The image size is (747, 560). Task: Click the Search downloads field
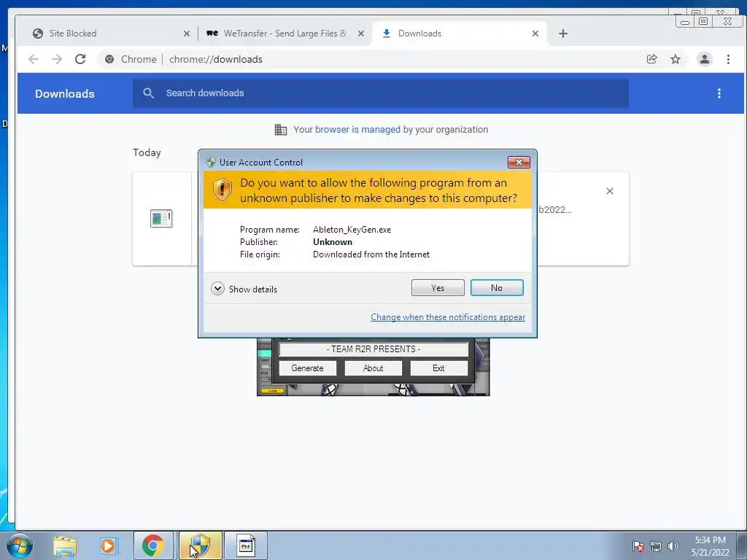380,93
